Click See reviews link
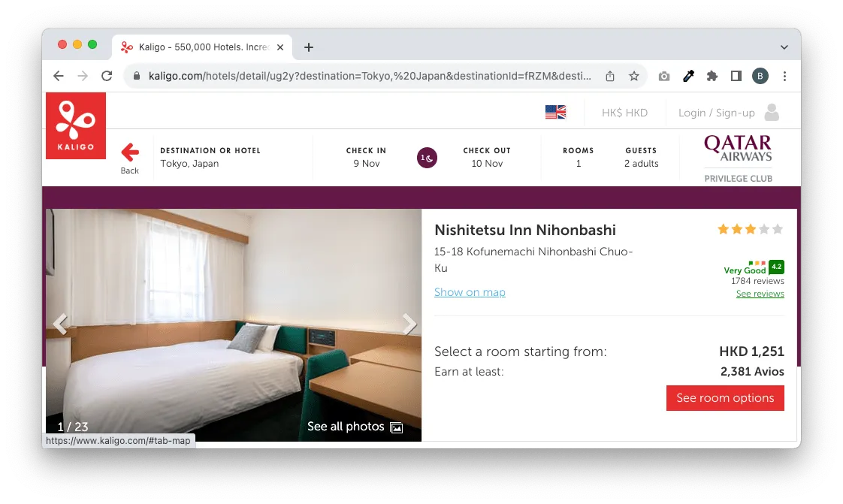The width and height of the screenshot is (843, 504). (x=760, y=294)
